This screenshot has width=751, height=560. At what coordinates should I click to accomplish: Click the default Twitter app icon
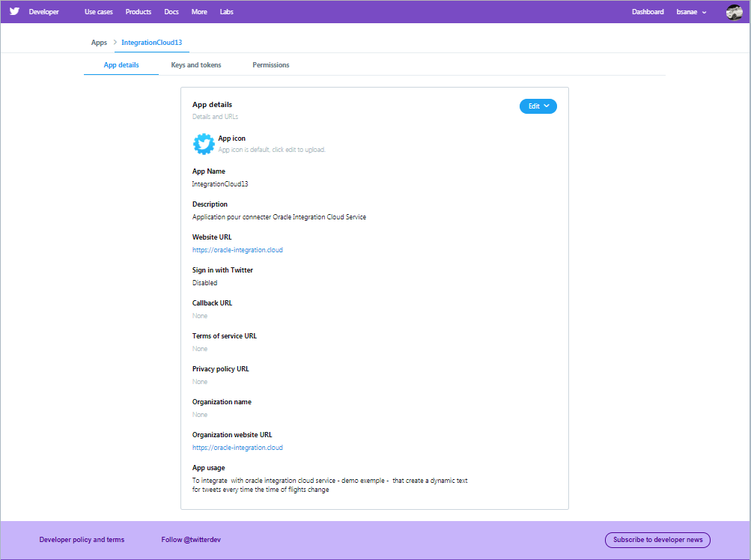pos(203,143)
